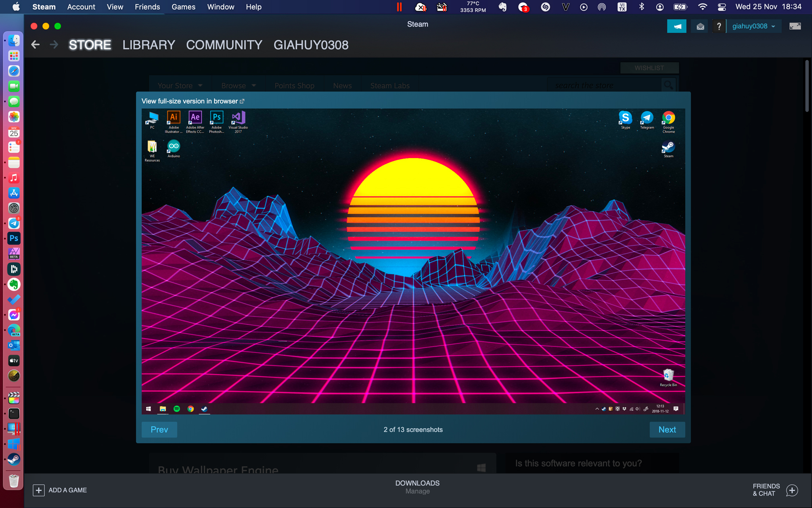The height and width of the screenshot is (508, 812).
Task: Open DOWNLOADS Manage
Action: (x=417, y=487)
